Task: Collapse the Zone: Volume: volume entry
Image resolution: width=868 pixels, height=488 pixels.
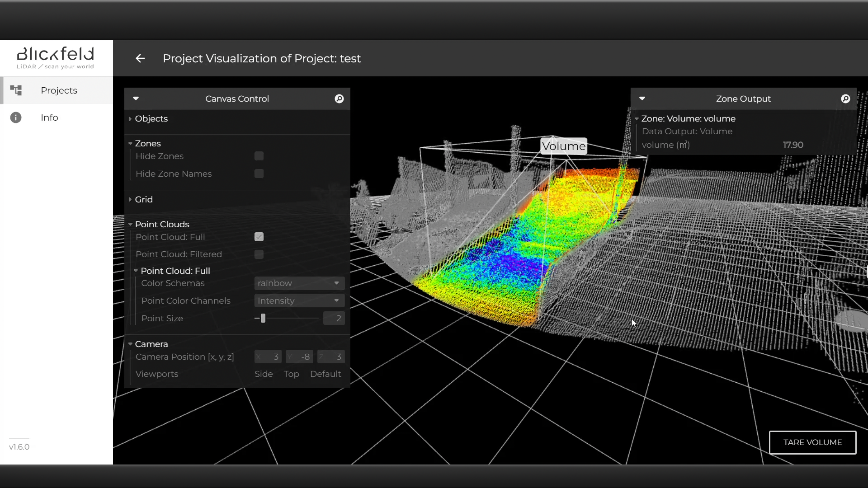Action: 637,119
